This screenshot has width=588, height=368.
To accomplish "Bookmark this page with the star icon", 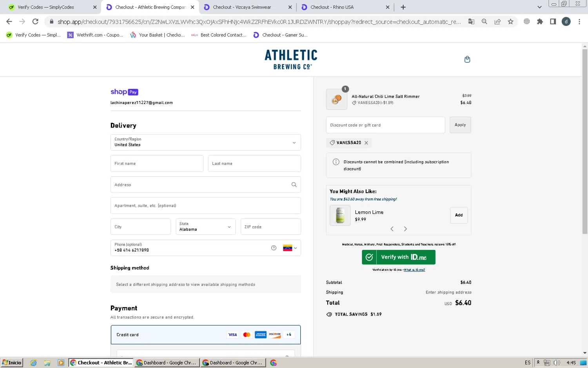I will (x=510, y=22).
